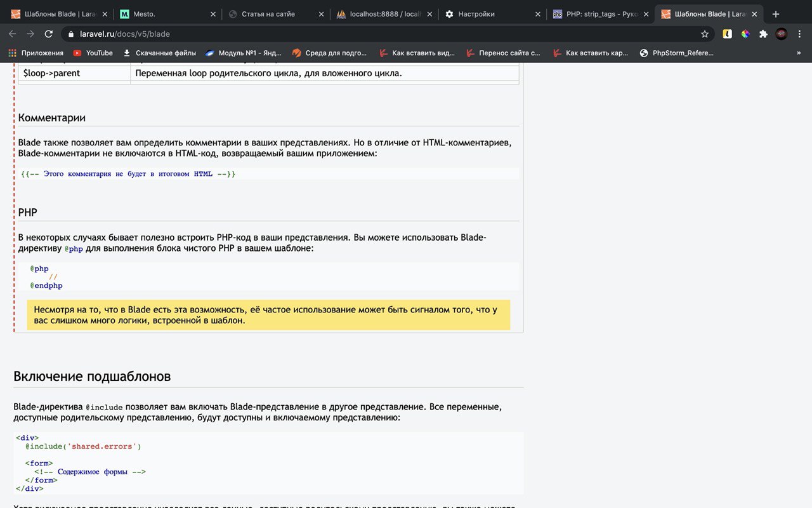The height and width of the screenshot is (508, 812).
Task: Open the Как вставить кар... bookmark
Action: (x=590, y=53)
